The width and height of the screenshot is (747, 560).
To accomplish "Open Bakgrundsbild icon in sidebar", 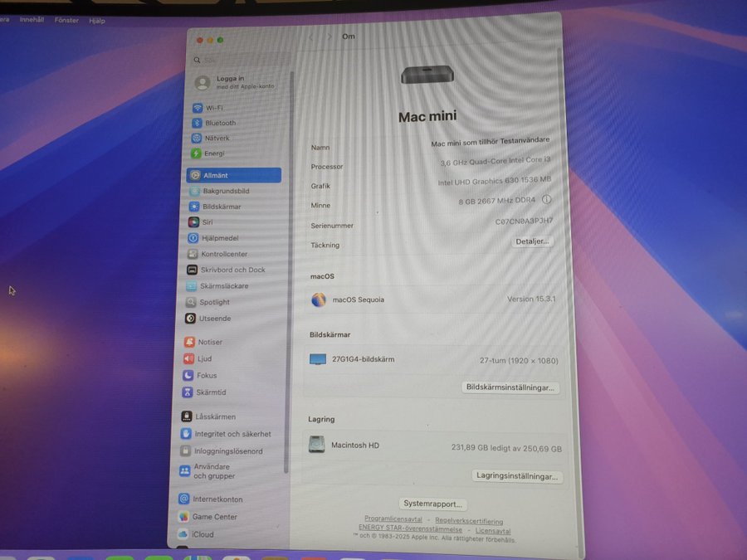I will click(194, 191).
